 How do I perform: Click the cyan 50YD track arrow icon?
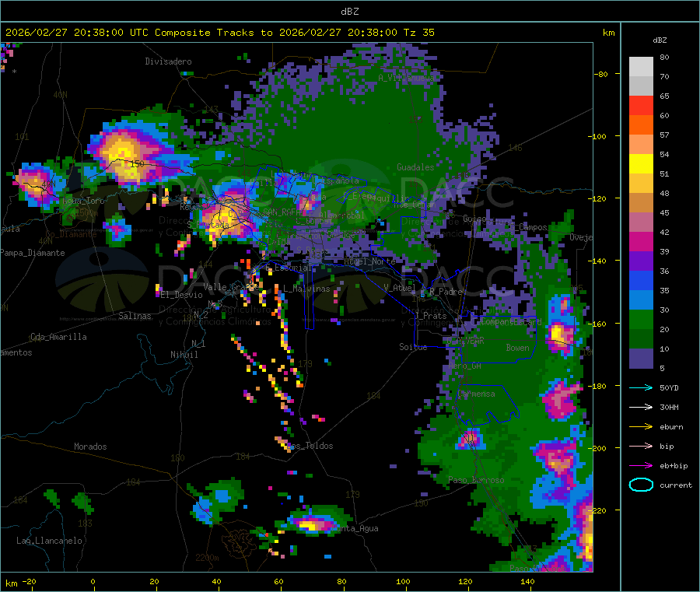tap(641, 387)
